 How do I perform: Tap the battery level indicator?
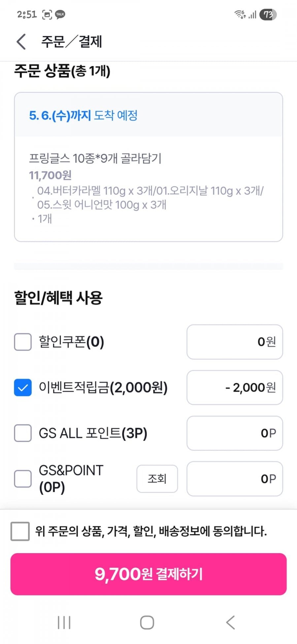(268, 15)
